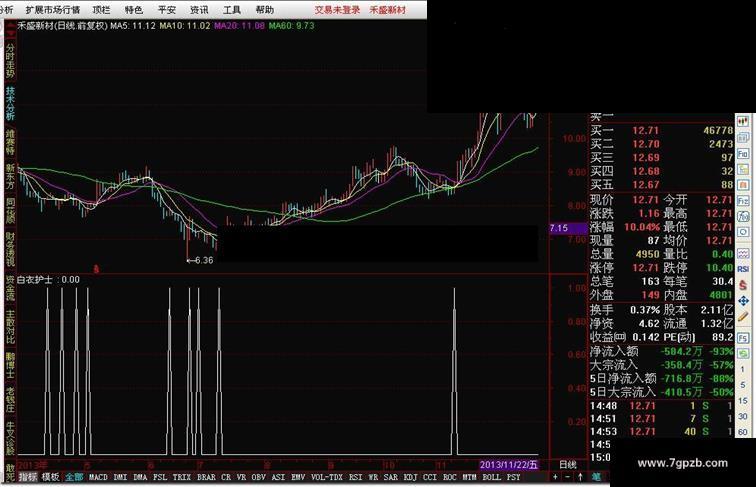
Task: Select the 1-minute period button
Action: click(x=743, y=369)
